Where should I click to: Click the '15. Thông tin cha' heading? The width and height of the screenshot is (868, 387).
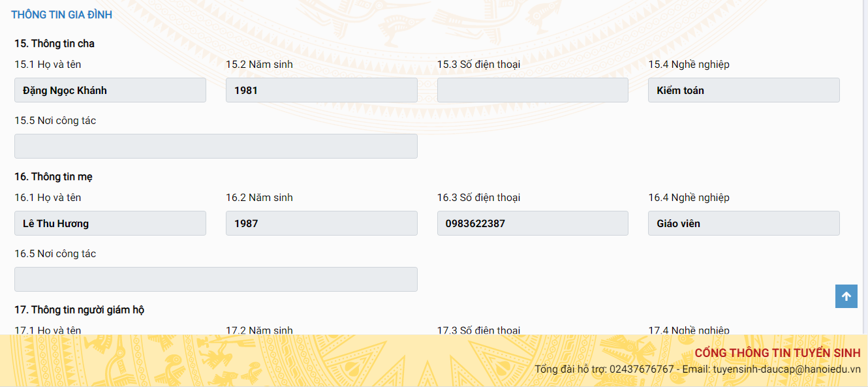pyautogui.click(x=54, y=44)
